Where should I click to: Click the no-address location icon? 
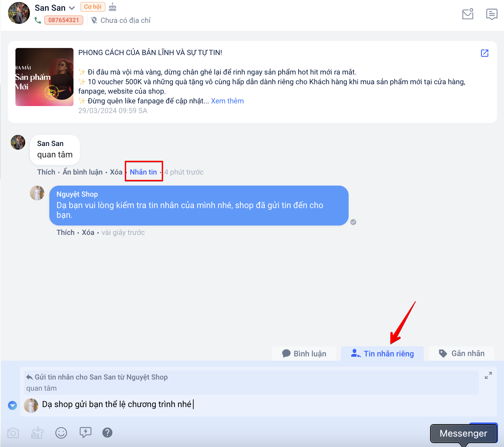[94, 20]
